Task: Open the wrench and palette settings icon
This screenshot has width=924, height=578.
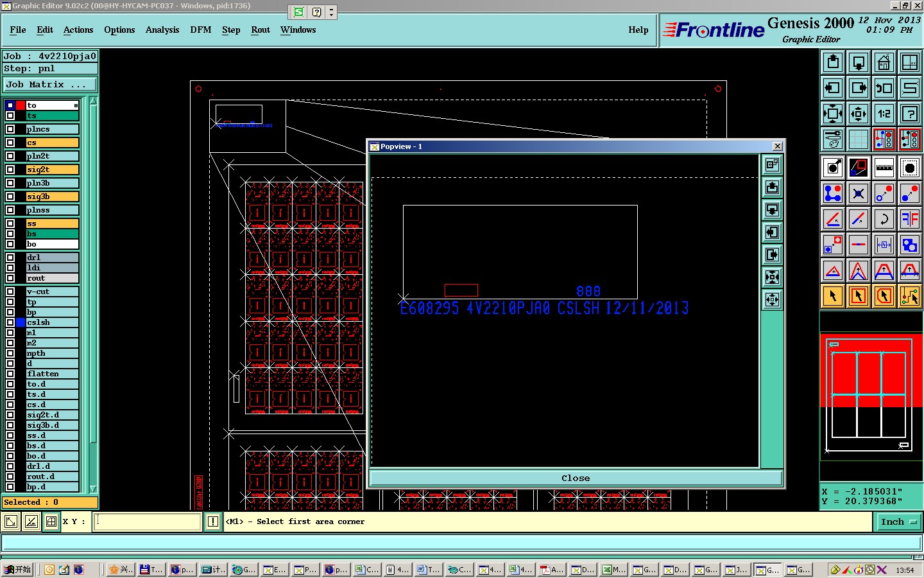Action: pos(833,139)
